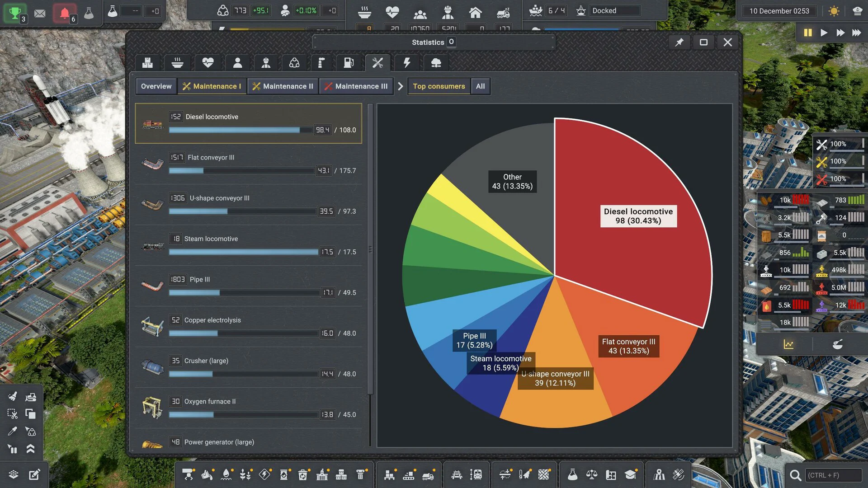868x488 pixels.
Task: Show the All maintenance categories view
Action: (480, 86)
